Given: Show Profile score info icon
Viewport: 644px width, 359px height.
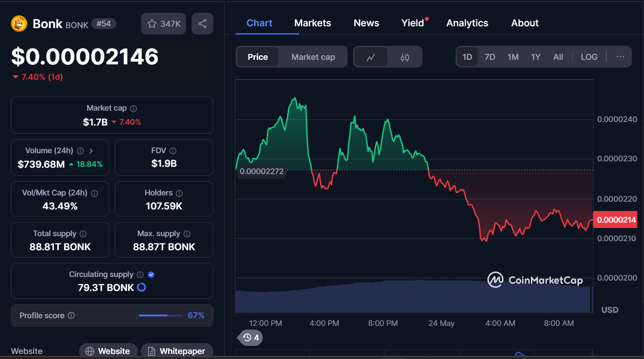Looking at the screenshot, I should 71,315.
